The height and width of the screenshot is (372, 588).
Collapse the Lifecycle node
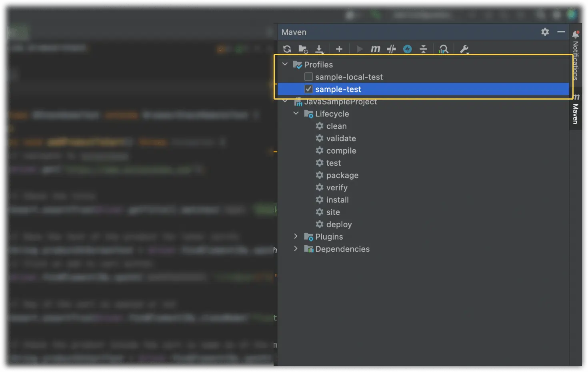coord(296,114)
